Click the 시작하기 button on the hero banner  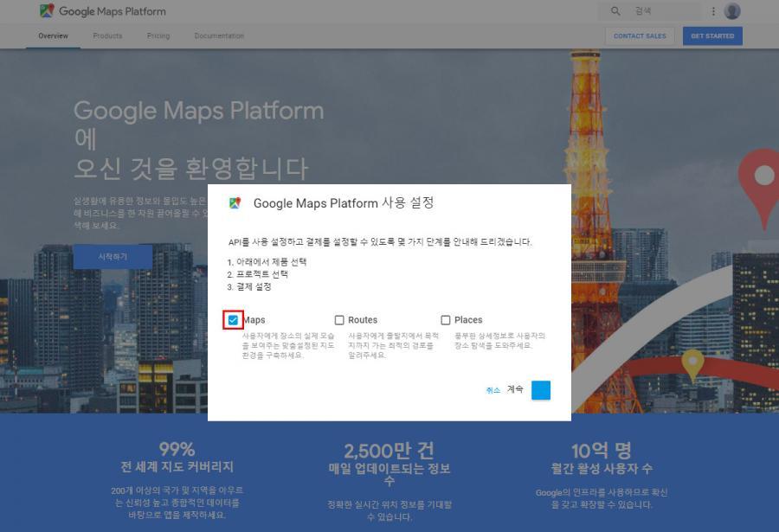(x=113, y=257)
